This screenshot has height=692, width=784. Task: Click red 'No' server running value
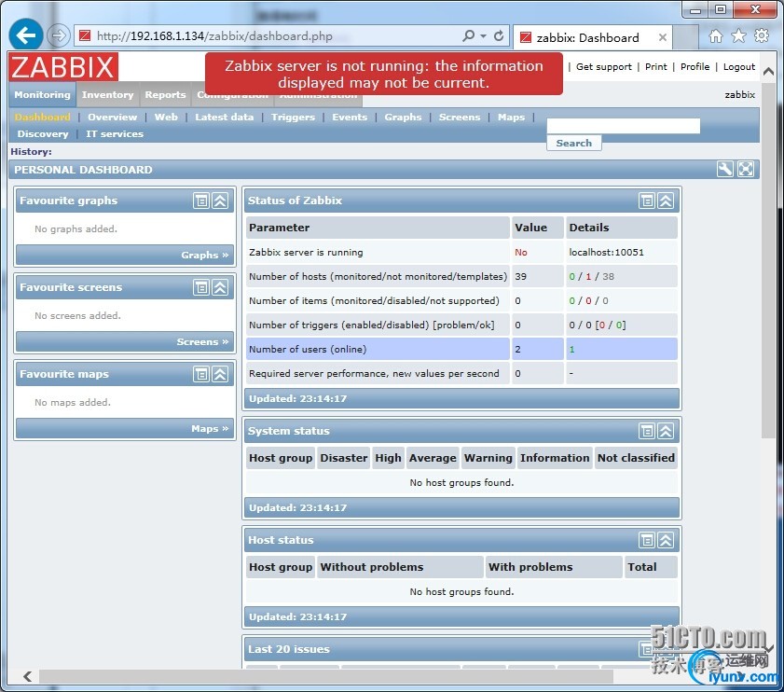[521, 253]
